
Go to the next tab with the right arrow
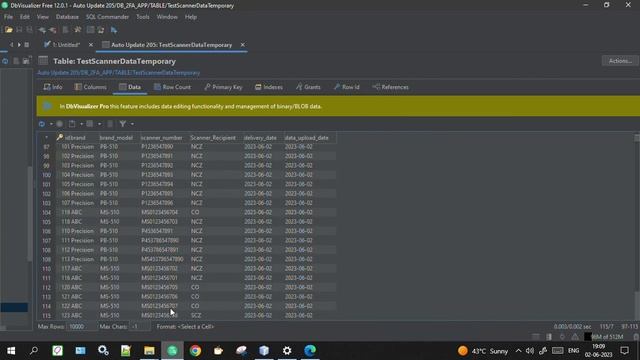coord(19,44)
